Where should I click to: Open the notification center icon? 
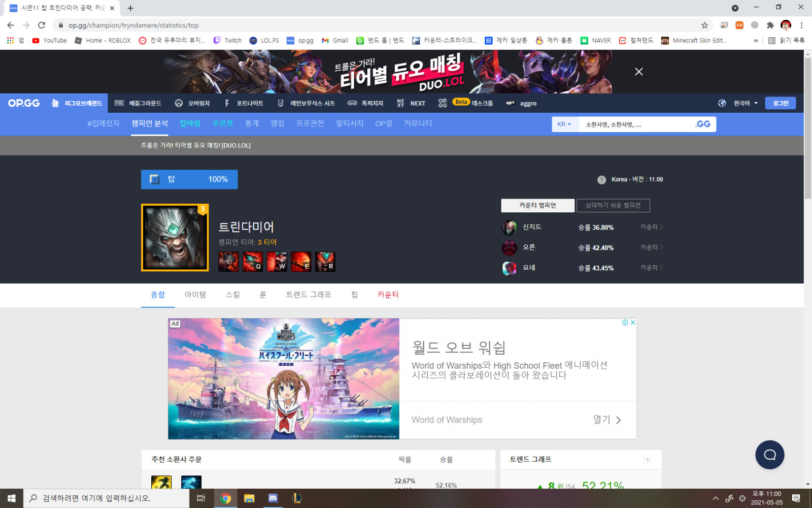pos(796,498)
